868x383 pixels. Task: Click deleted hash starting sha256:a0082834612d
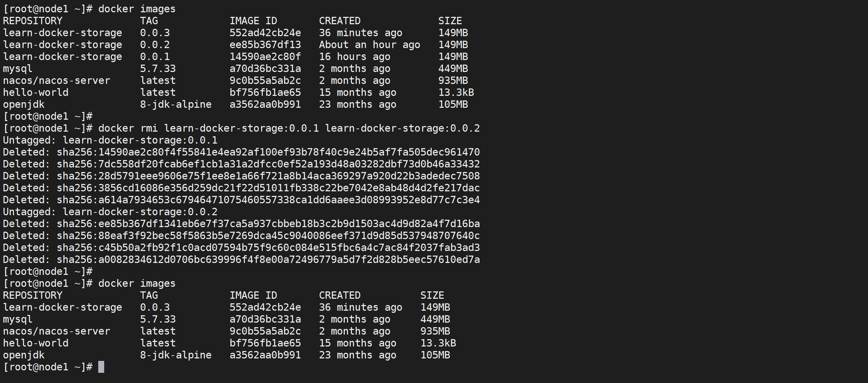tap(268, 259)
